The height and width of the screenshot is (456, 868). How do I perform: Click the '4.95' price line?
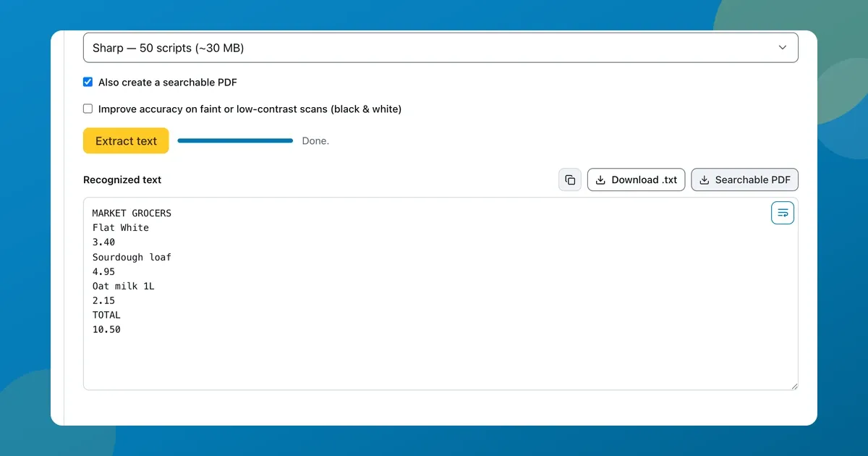[103, 271]
